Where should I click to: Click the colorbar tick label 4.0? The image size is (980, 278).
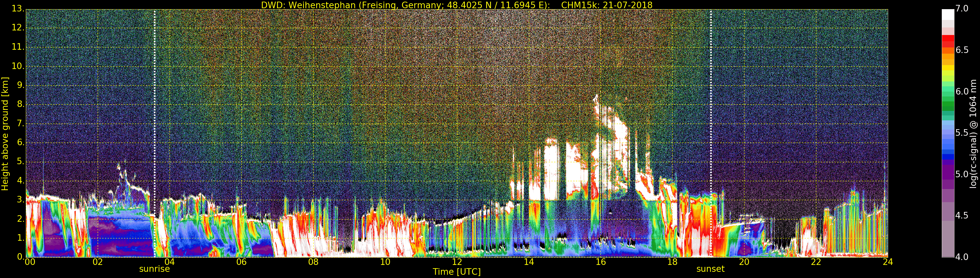click(962, 257)
